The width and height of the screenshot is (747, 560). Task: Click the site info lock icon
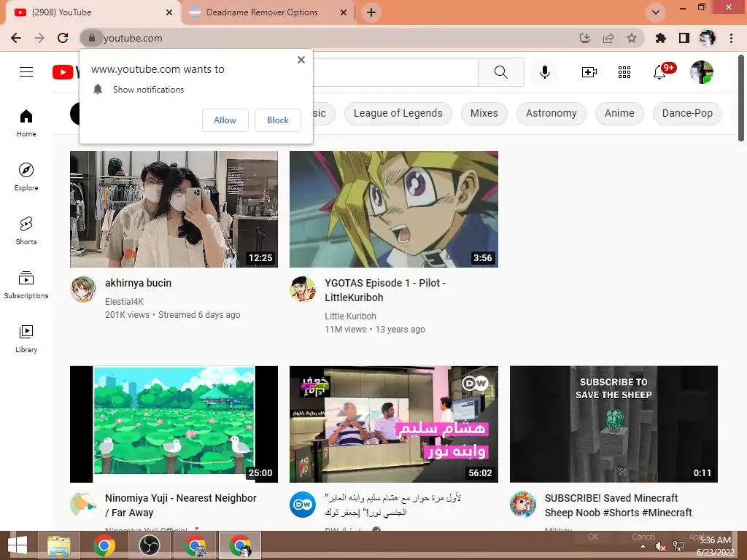click(x=92, y=38)
